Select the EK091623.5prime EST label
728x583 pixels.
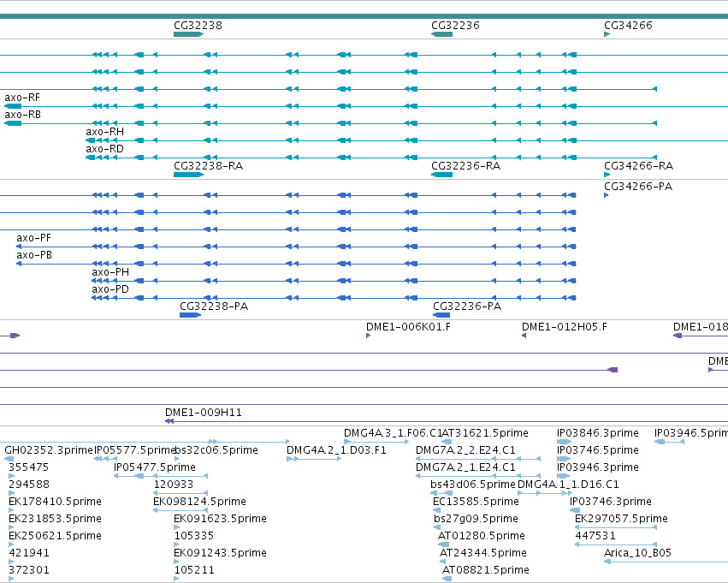[x=220, y=519]
